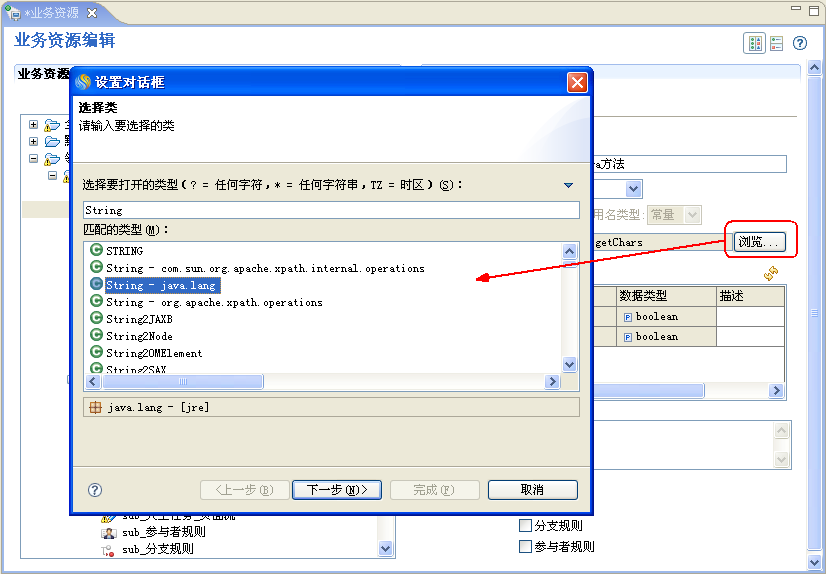Click the help icon in the editor header

pyautogui.click(x=800, y=44)
